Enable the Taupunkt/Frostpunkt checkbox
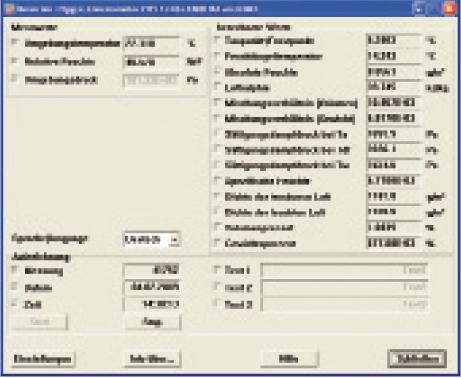 [217, 40]
